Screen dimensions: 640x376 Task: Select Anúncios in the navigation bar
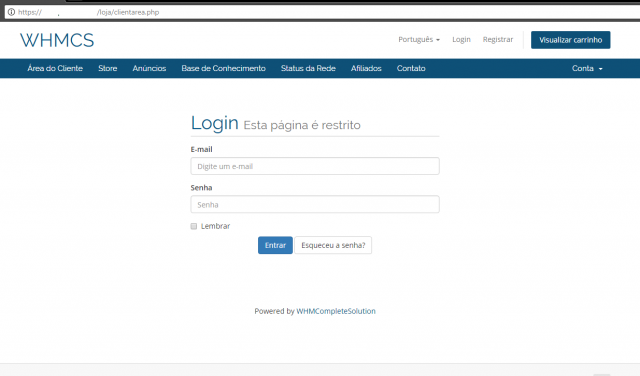click(149, 68)
